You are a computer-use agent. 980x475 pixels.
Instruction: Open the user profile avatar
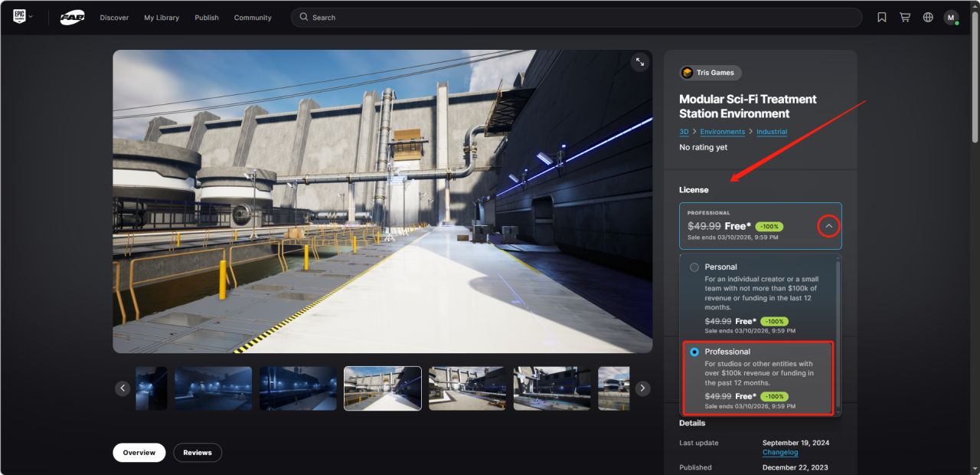point(951,18)
